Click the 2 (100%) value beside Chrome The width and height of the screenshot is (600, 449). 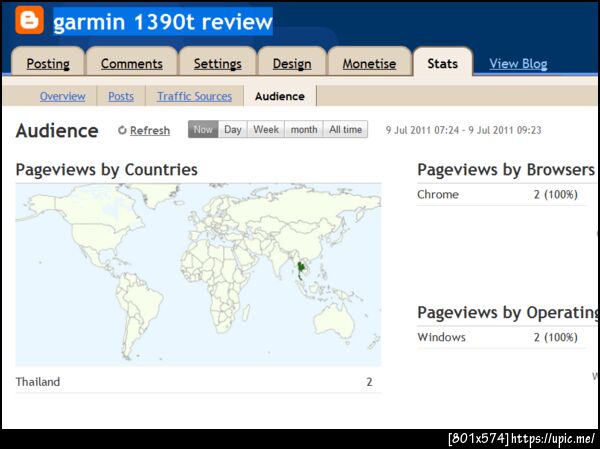click(556, 194)
